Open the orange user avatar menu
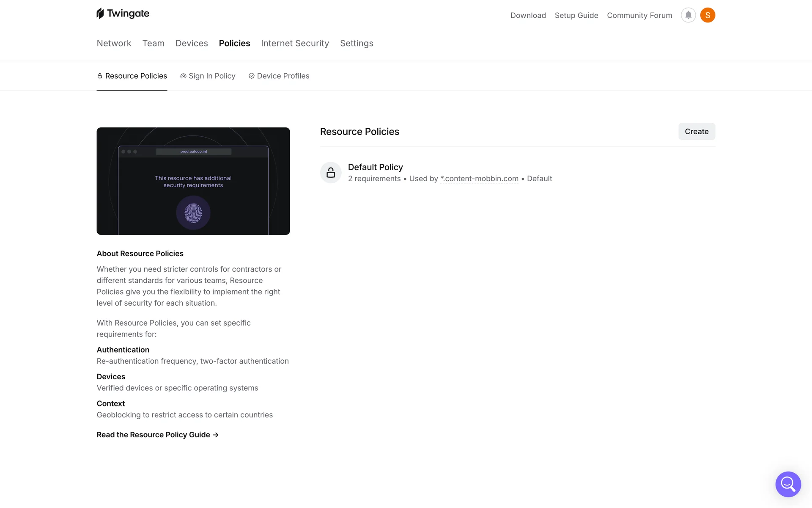Image resolution: width=812 pixels, height=508 pixels. pyautogui.click(x=708, y=15)
